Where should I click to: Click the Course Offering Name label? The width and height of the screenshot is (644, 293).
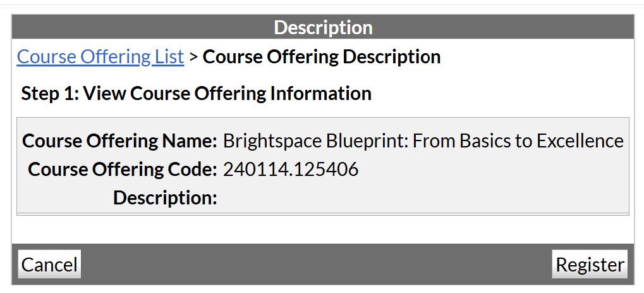tap(119, 140)
